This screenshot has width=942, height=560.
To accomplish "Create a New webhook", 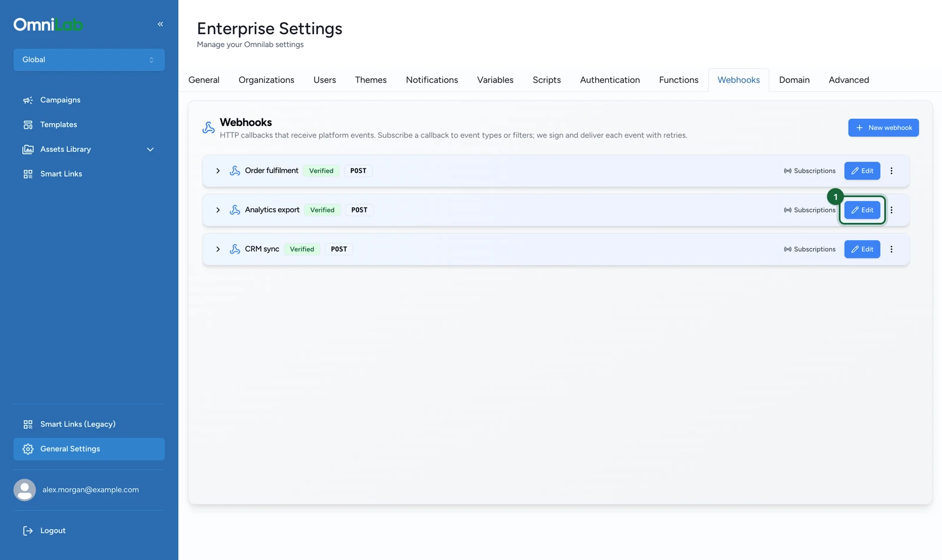I will (x=883, y=128).
